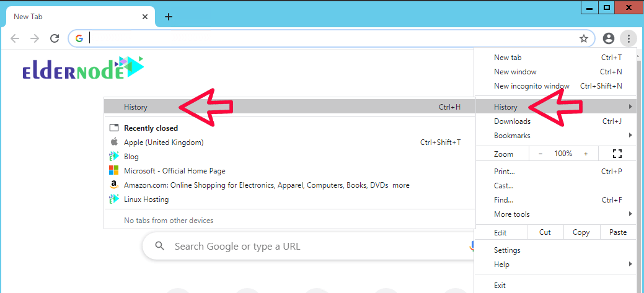Expand More tools submenu

(555, 214)
